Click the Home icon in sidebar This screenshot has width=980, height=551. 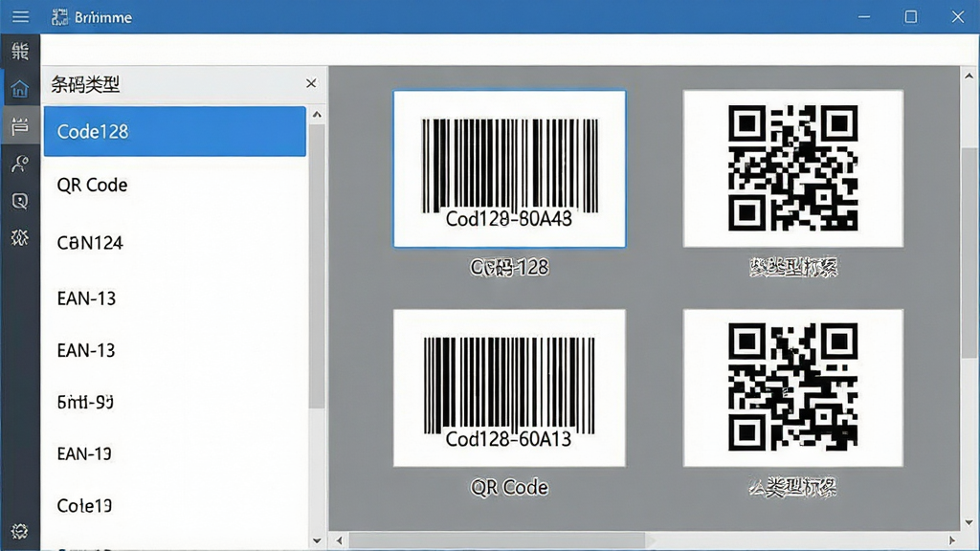tap(20, 89)
